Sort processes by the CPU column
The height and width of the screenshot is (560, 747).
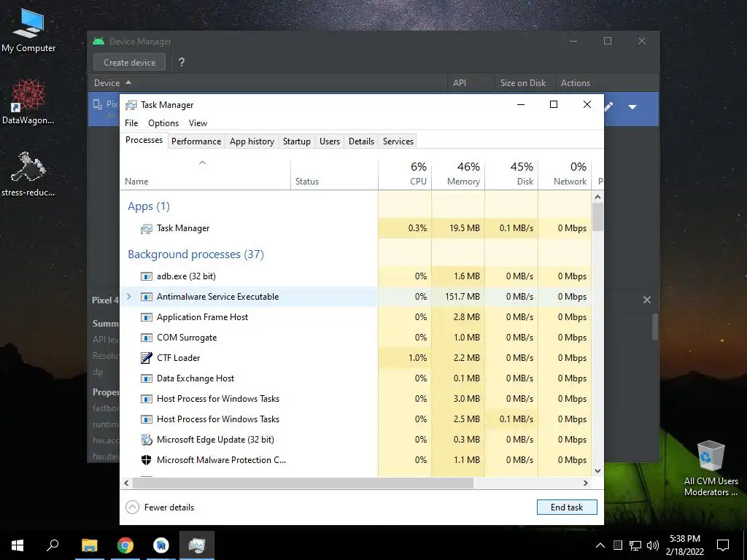[405, 174]
